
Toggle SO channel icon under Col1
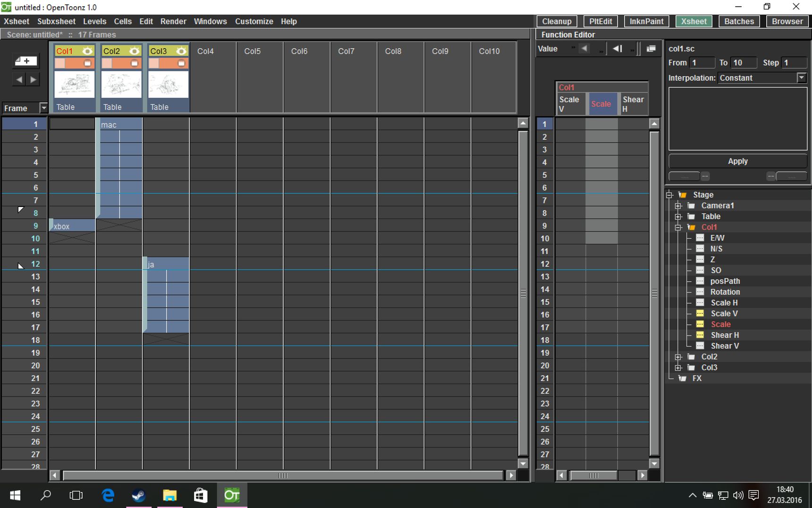click(x=700, y=270)
